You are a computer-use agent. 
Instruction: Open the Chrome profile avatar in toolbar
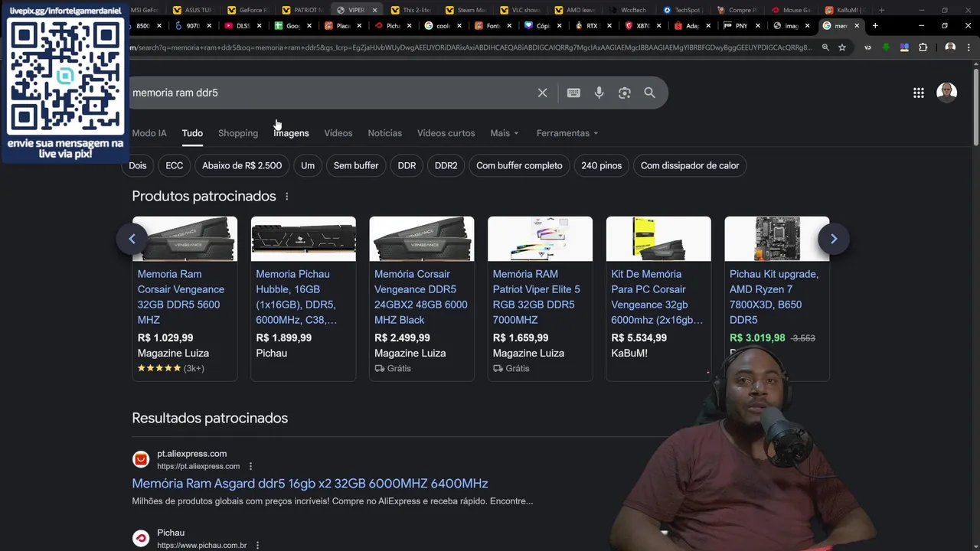950,47
